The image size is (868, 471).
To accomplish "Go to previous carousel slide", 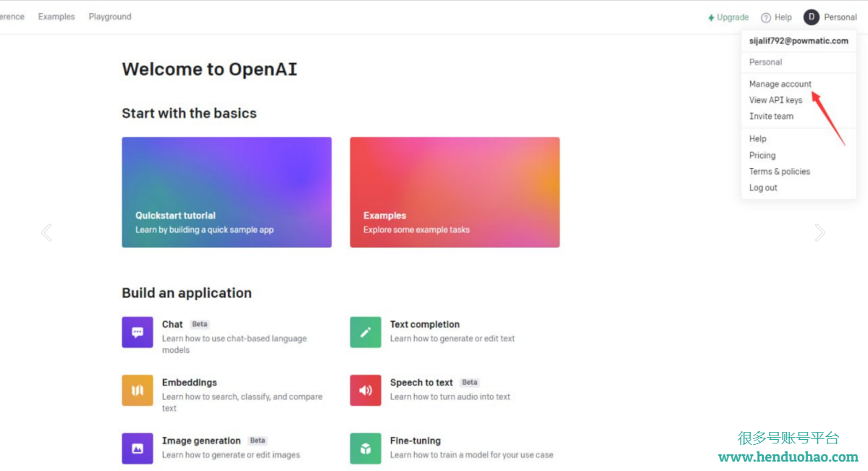I will pyautogui.click(x=46, y=233).
